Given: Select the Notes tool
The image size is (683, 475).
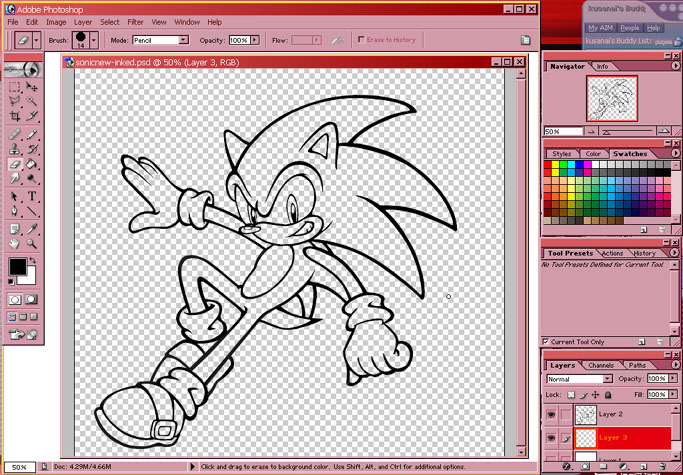Looking at the screenshot, I should click(x=15, y=229).
